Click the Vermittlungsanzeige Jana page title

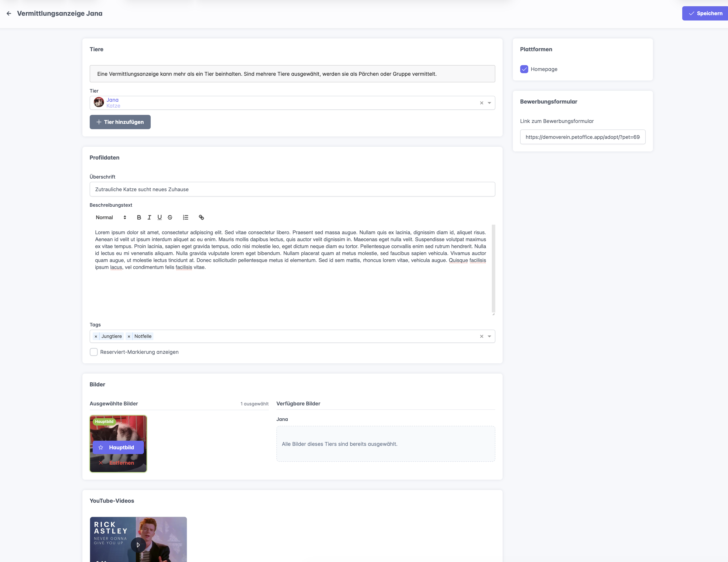point(60,13)
